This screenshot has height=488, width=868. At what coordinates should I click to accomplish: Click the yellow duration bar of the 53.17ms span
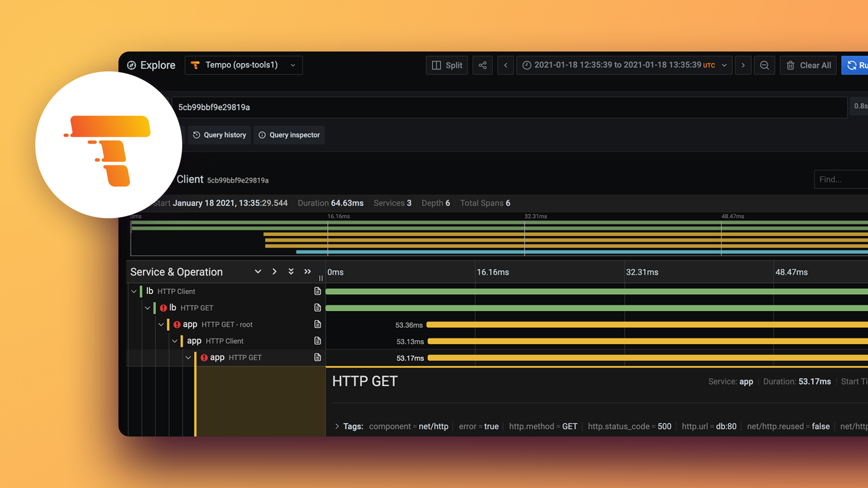(542, 357)
